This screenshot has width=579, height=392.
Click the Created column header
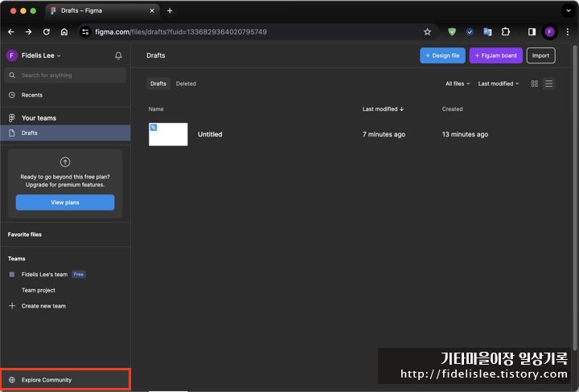(452, 109)
